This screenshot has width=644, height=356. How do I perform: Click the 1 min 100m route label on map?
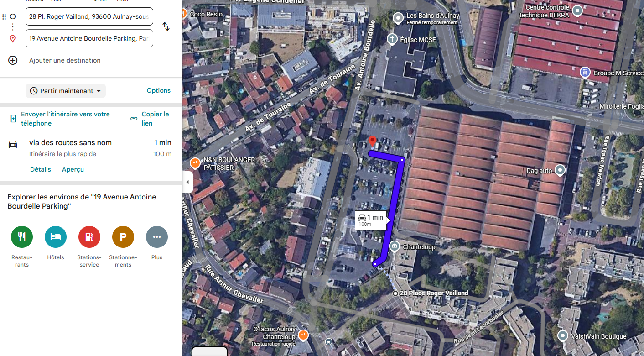click(x=371, y=220)
